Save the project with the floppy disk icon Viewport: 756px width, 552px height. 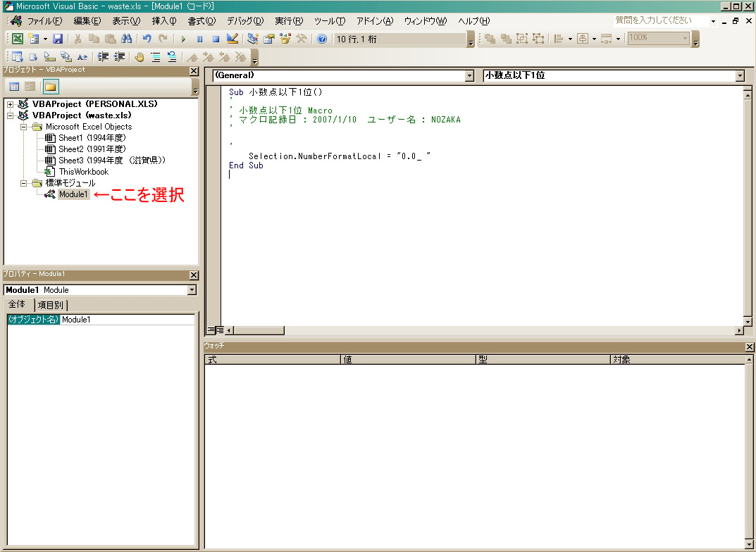[x=57, y=39]
